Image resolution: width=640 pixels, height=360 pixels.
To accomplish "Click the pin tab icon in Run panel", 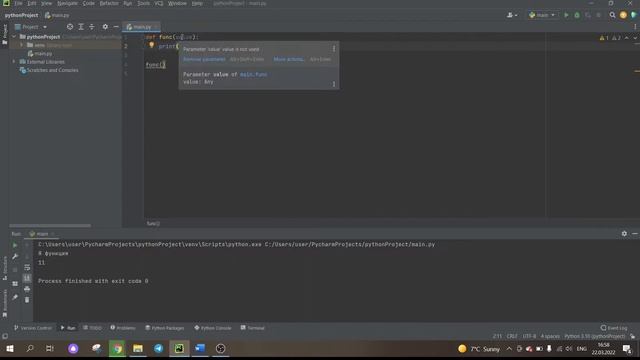I will [x=15, y=297].
